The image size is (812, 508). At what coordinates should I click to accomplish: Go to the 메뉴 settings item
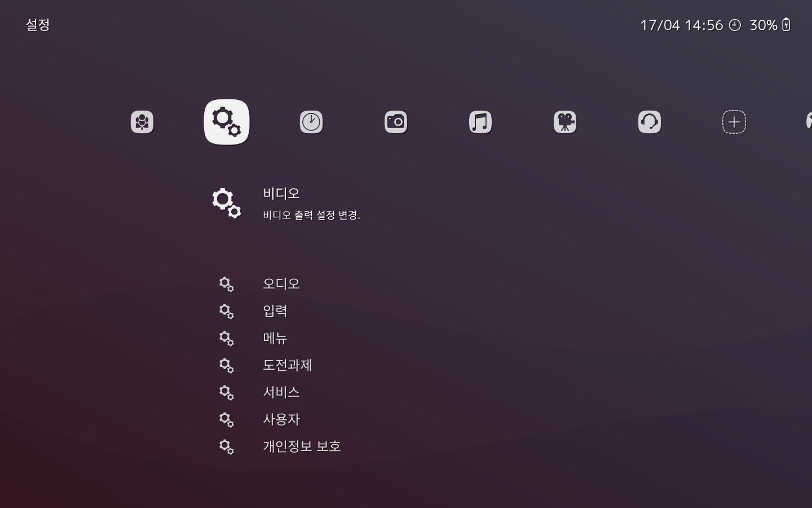275,338
